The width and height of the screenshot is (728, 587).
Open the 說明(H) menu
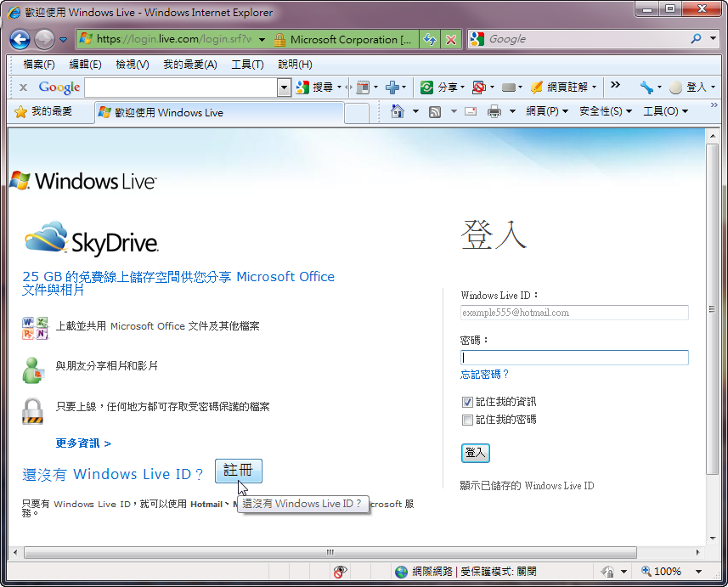point(296,65)
